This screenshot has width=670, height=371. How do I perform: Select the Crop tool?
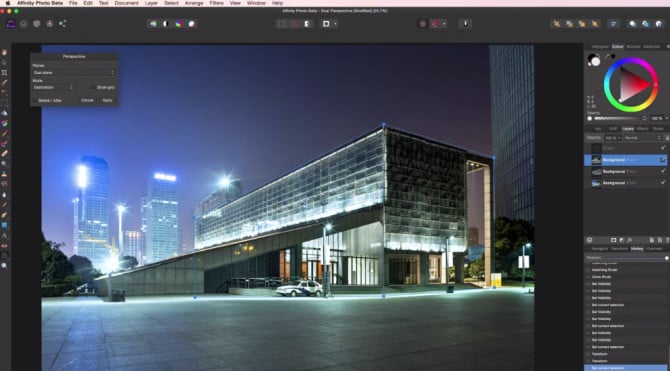tap(4, 73)
